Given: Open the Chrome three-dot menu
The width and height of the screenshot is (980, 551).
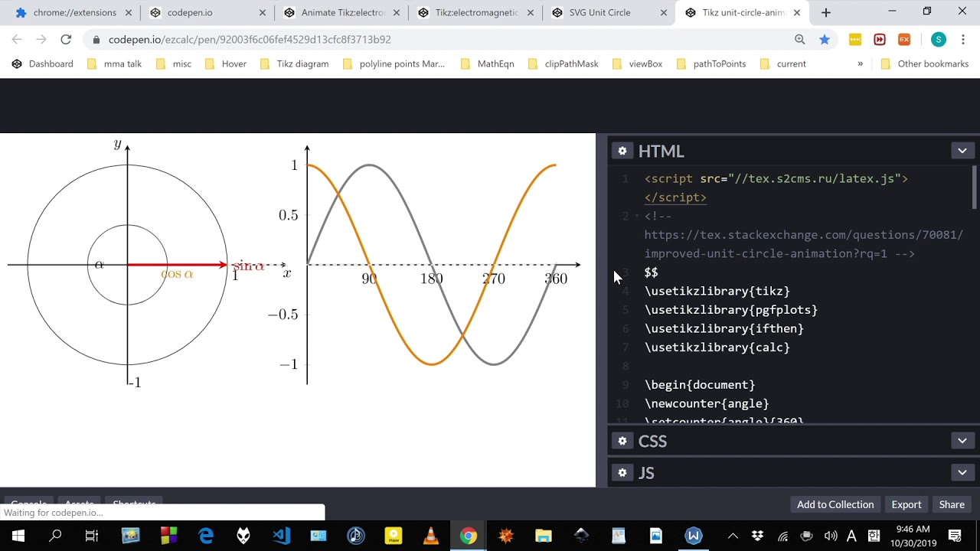Looking at the screenshot, I should point(962,39).
